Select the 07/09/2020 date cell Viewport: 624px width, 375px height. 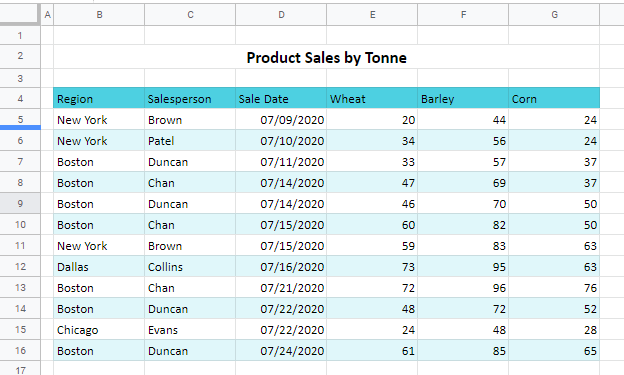[281, 119]
